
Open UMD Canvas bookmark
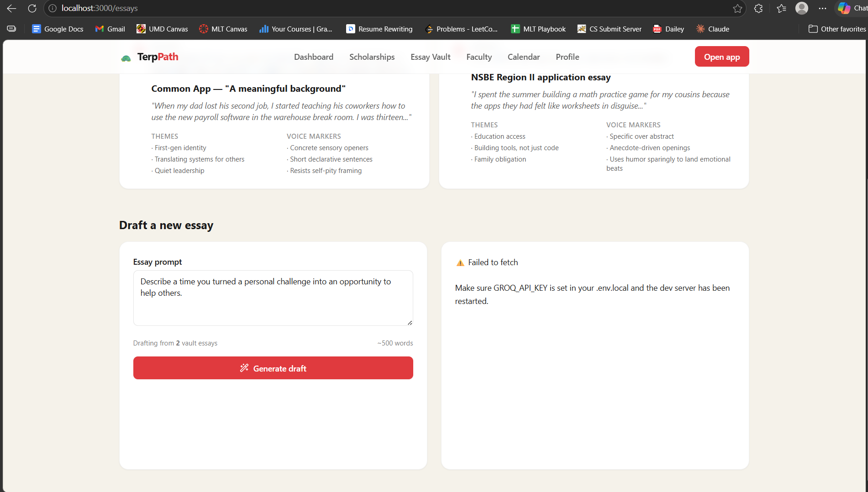162,29
